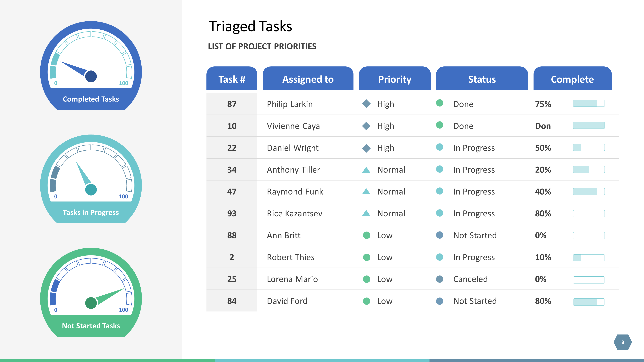Click the Complete column header
This screenshot has height=362, width=644.
click(x=572, y=79)
